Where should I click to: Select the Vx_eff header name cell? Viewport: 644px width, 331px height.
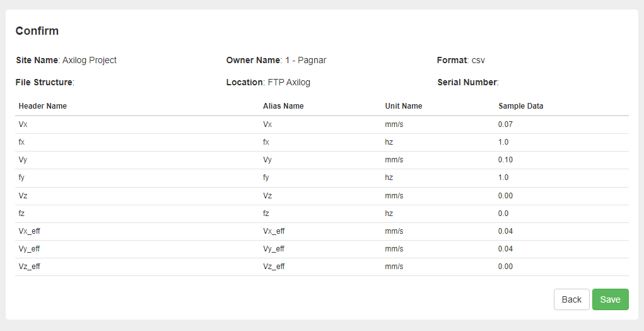pyautogui.click(x=29, y=231)
